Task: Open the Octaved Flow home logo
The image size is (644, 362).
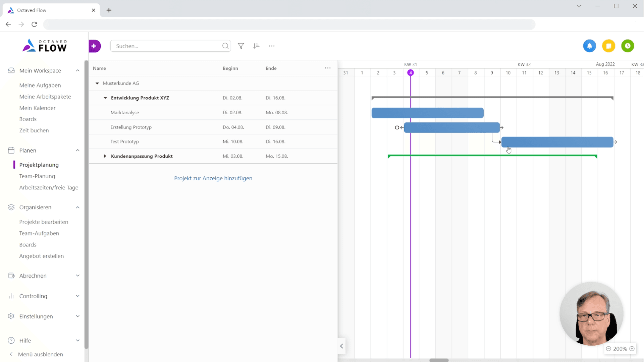Action: (x=44, y=46)
